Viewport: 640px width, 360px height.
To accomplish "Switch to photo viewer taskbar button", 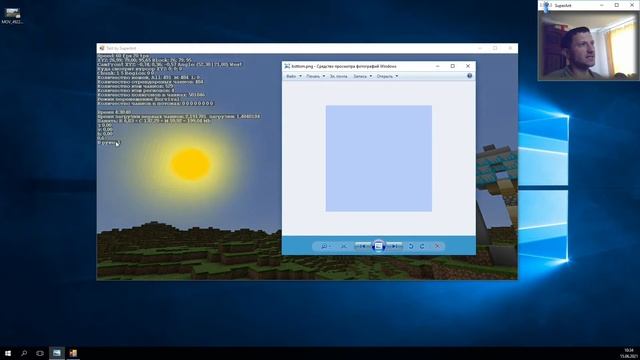I will [57, 353].
